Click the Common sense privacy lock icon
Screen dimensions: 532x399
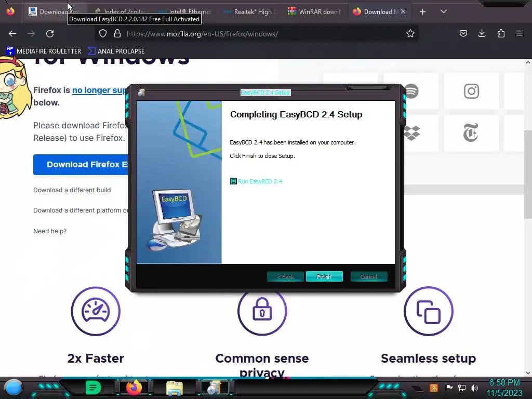pos(262,312)
